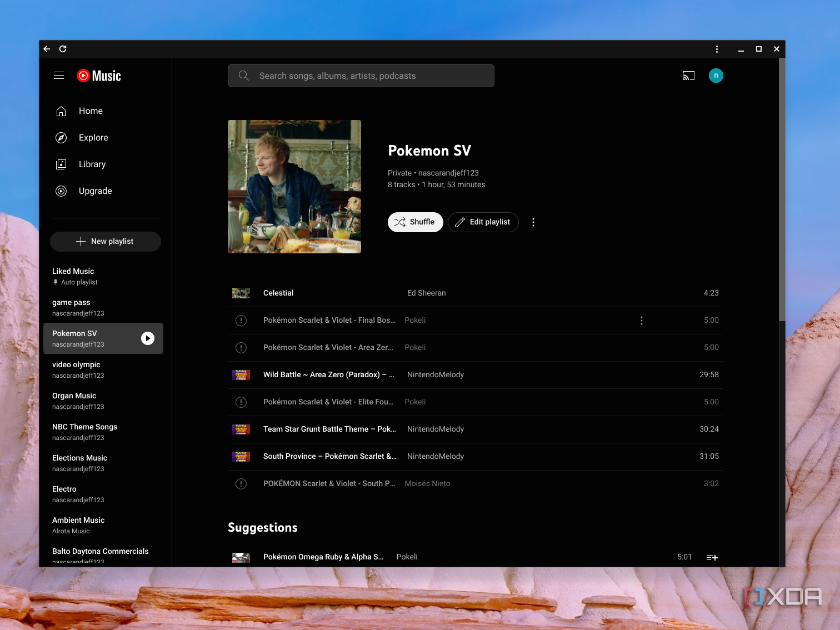Go to Library in sidebar
Image resolution: width=840 pixels, height=630 pixels.
pos(106,164)
